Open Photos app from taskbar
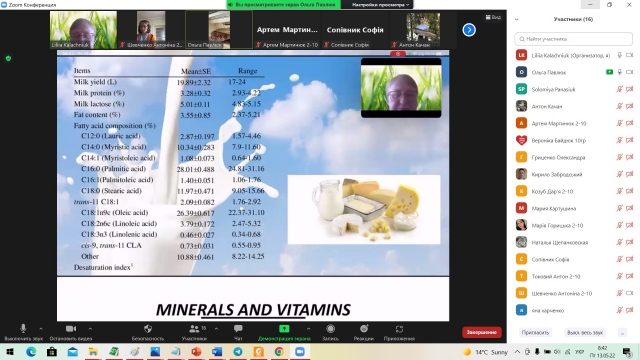Viewport: 640px width, 360px height. [x=155, y=352]
